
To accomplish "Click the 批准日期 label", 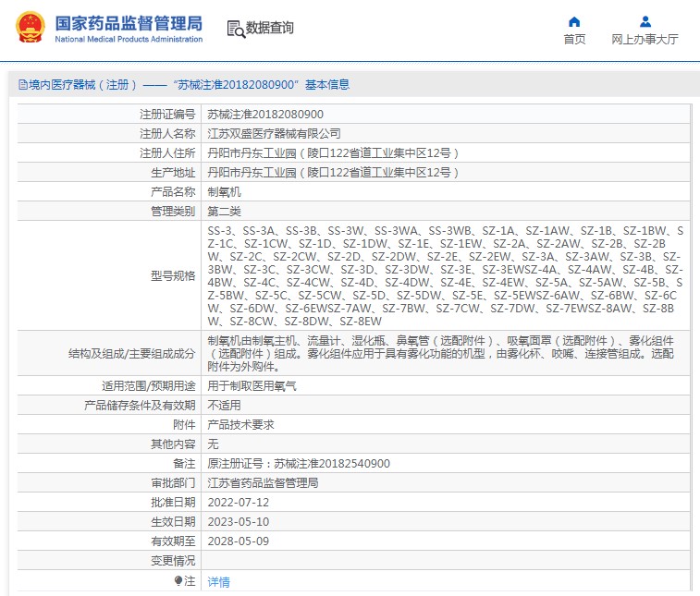I will pyautogui.click(x=173, y=503).
